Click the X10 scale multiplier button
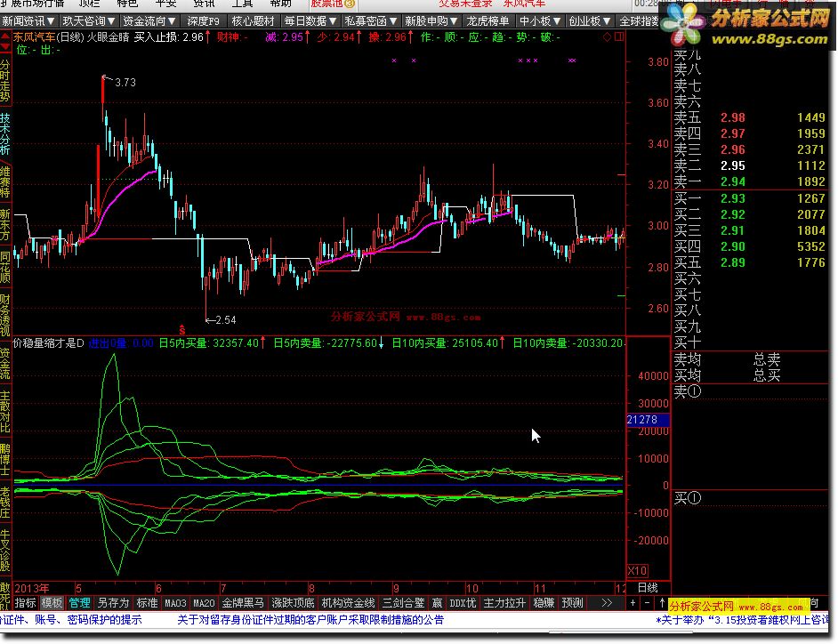 [638, 570]
